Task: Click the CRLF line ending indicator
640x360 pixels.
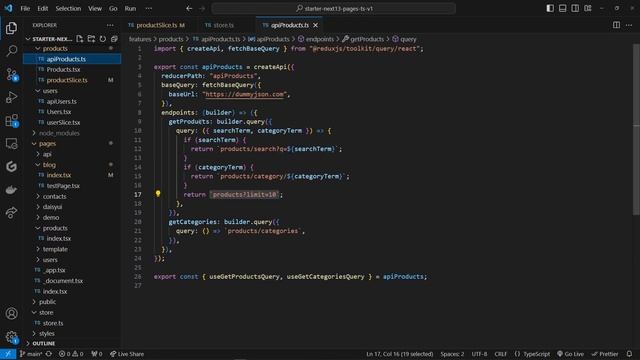Action: (x=500, y=354)
